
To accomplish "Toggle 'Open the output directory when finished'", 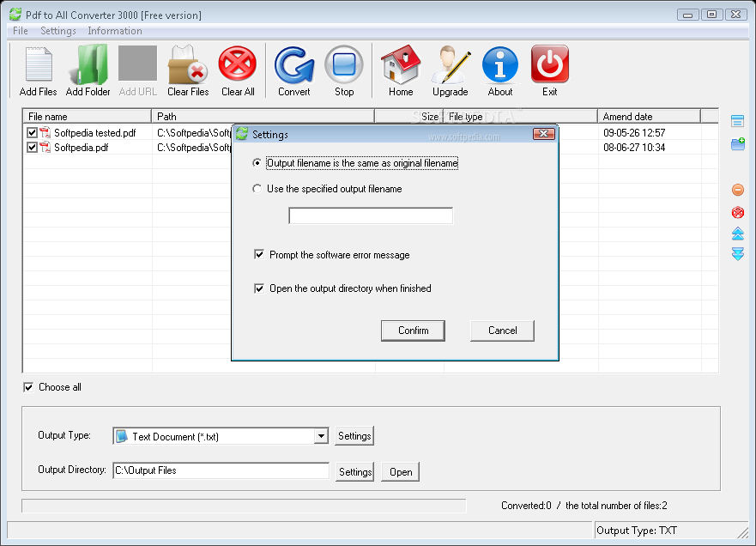I will click(259, 288).
